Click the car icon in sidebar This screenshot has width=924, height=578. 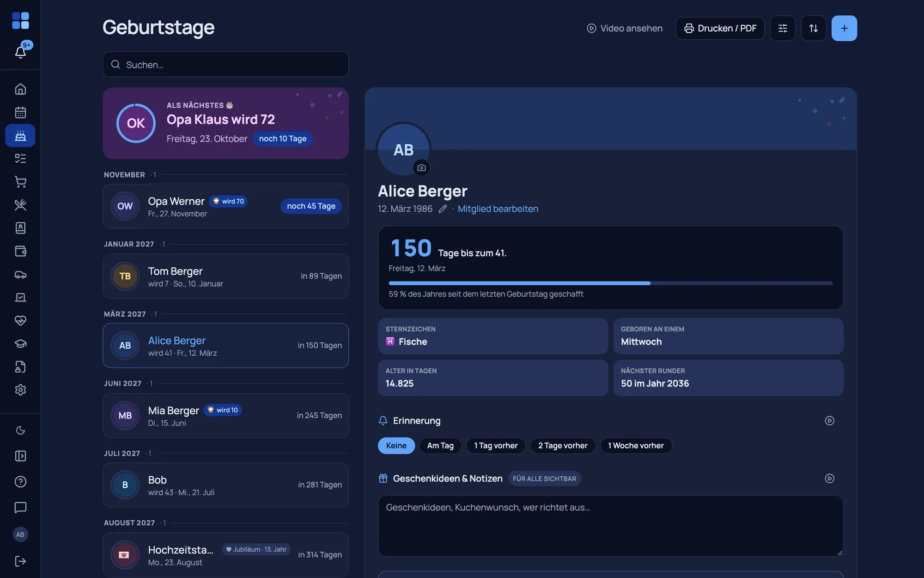[20, 274]
